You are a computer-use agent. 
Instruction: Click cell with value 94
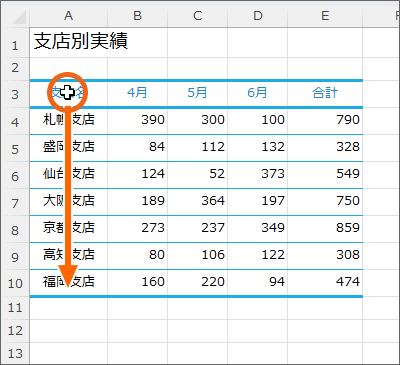[258, 283]
